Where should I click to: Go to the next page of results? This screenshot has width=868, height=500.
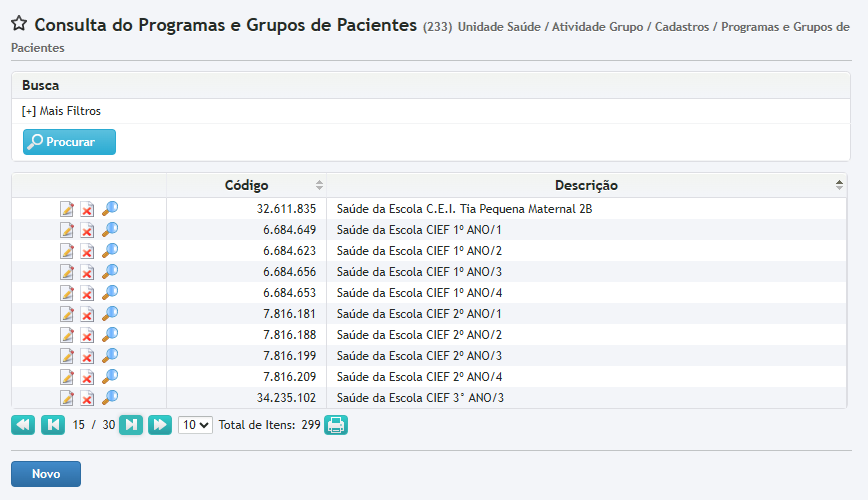(x=131, y=425)
